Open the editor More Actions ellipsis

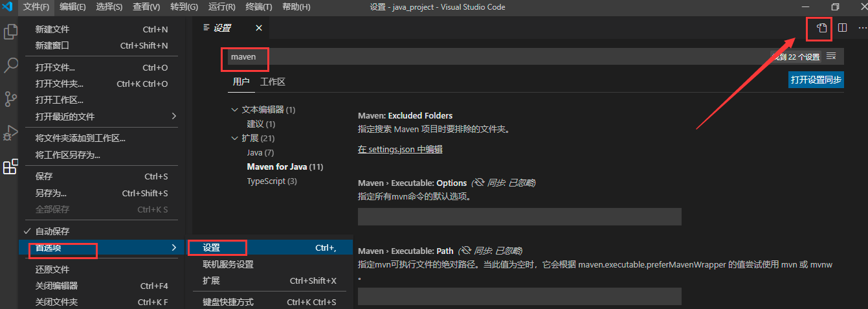coord(862,28)
